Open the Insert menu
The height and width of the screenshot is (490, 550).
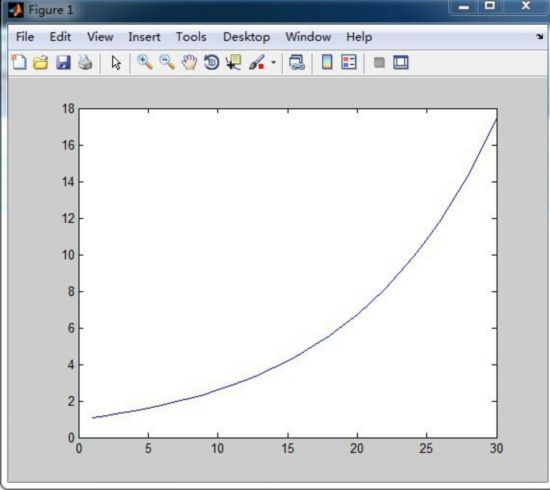[x=144, y=37]
